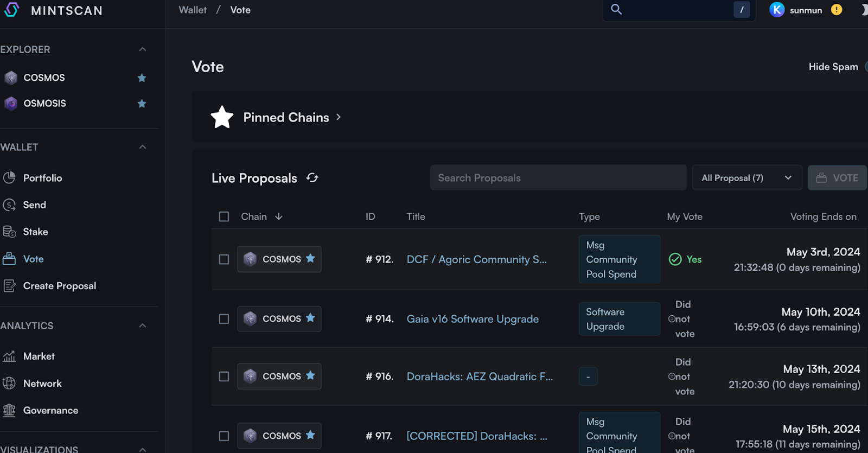Open DCF / Agoric Community proposal link
The height and width of the screenshot is (453, 868).
coord(477,259)
